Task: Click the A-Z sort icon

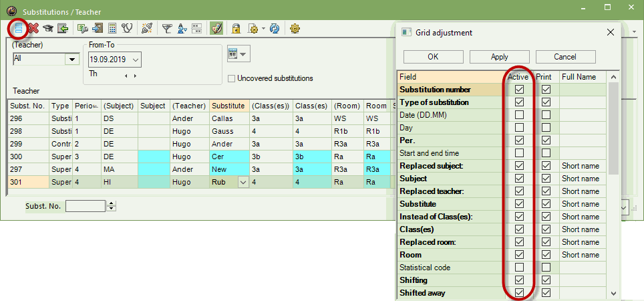Action: [x=182, y=28]
